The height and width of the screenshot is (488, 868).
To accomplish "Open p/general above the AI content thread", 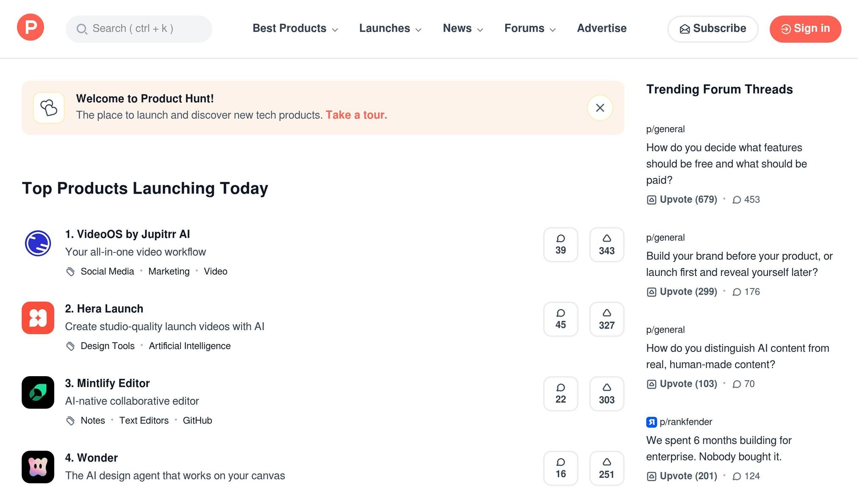I will coord(665,330).
